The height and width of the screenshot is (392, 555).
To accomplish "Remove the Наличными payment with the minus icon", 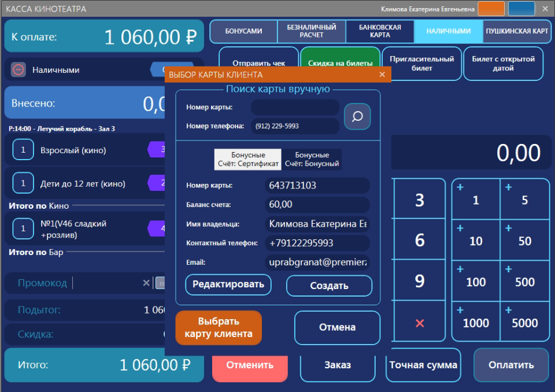I will [x=18, y=70].
